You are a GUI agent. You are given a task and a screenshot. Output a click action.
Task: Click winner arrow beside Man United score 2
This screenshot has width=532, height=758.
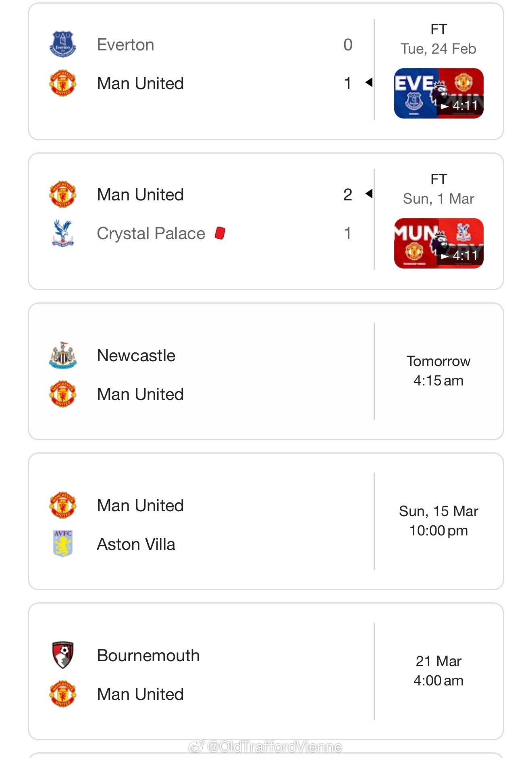pyautogui.click(x=369, y=194)
